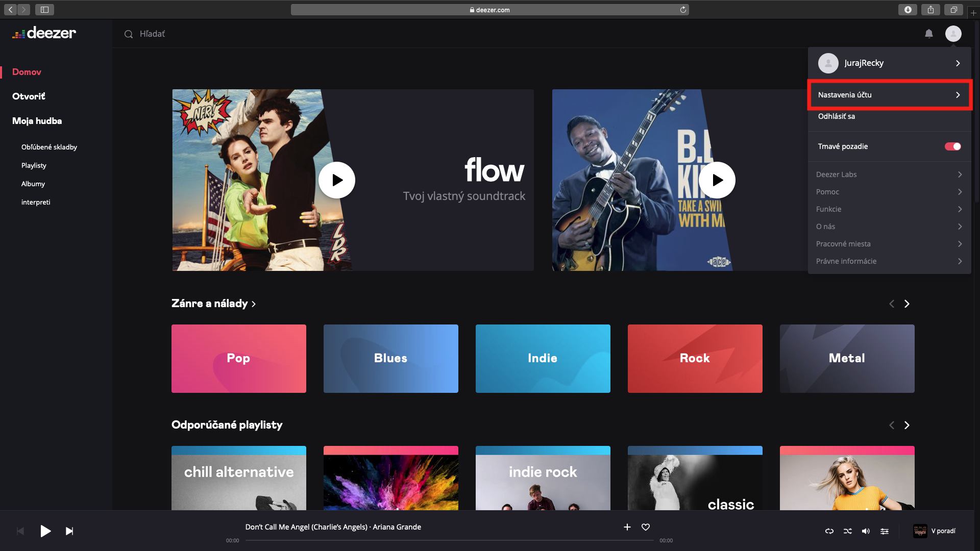Click the track progress bar
This screenshot has height=551, width=980.
click(x=449, y=540)
